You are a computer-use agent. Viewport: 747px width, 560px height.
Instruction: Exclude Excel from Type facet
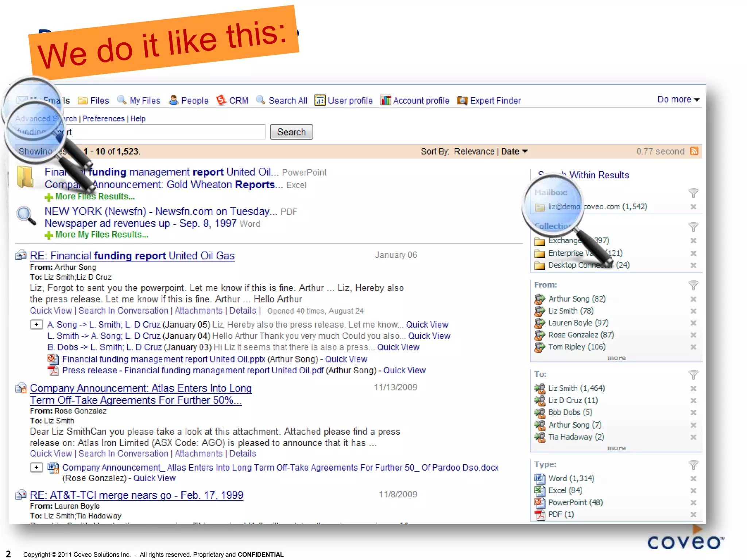coord(693,491)
